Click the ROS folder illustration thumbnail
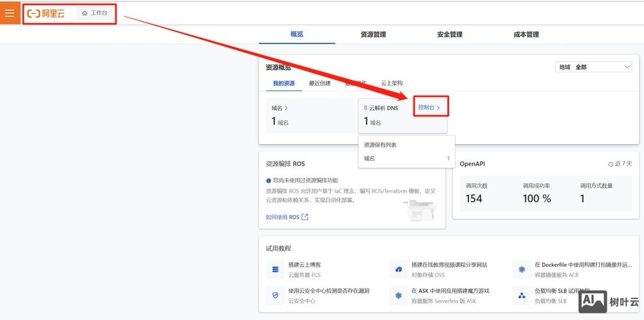Screen dimensions: 644x320 point(420,211)
